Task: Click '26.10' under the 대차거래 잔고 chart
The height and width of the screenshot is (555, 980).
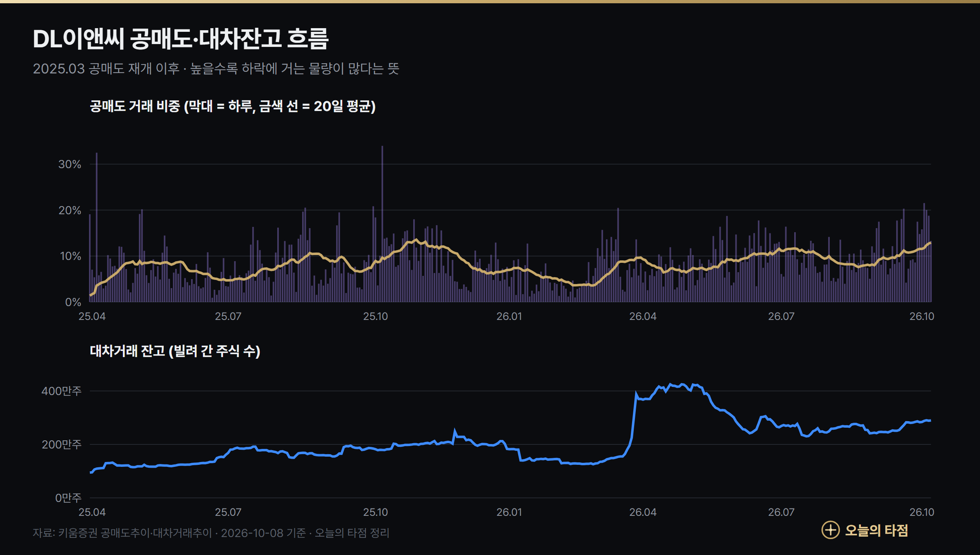Action: coord(922,512)
